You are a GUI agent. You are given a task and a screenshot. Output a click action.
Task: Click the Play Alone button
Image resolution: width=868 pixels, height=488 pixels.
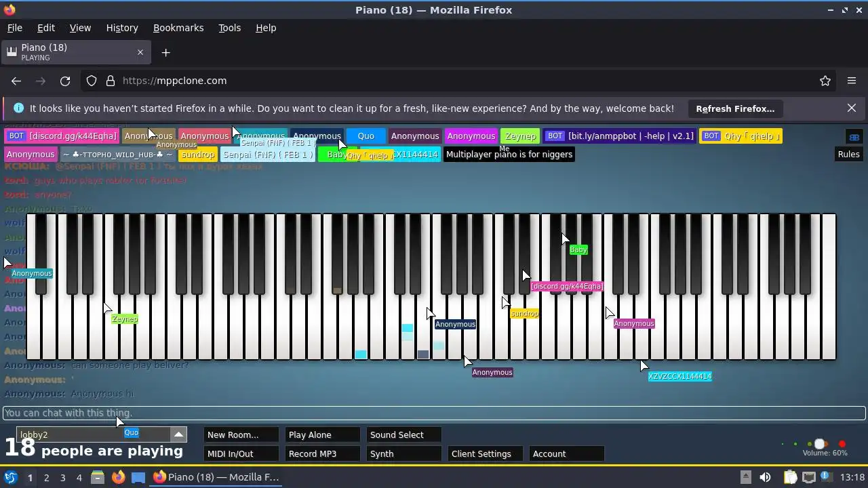tap(323, 434)
